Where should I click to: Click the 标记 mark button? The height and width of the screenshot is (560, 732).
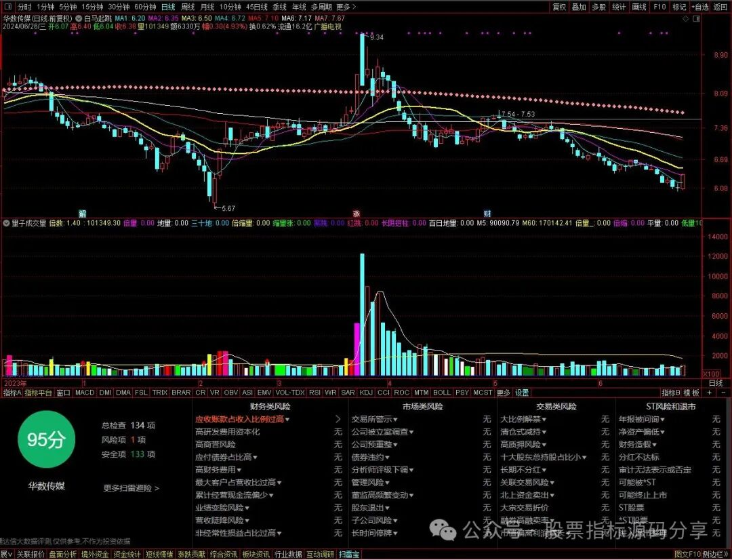point(679,7)
